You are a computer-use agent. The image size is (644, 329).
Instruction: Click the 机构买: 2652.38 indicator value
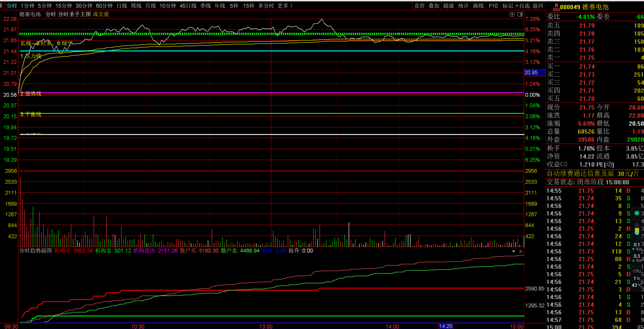tap(74, 251)
